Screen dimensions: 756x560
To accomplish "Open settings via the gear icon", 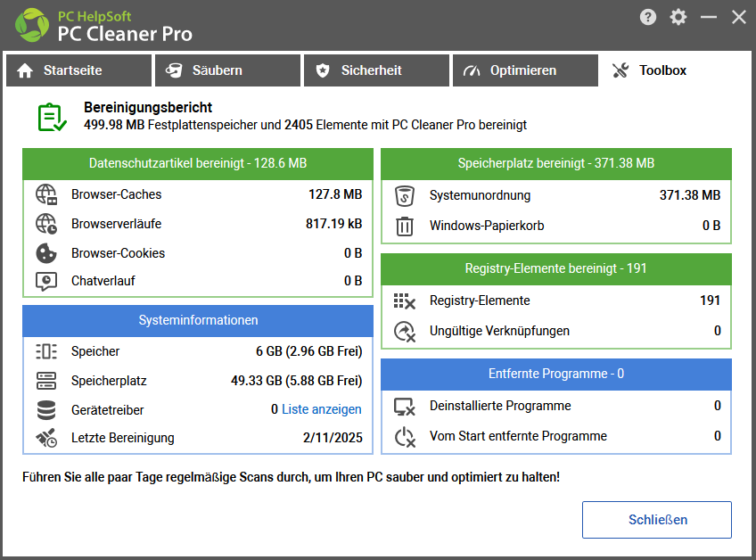I will 678,17.
